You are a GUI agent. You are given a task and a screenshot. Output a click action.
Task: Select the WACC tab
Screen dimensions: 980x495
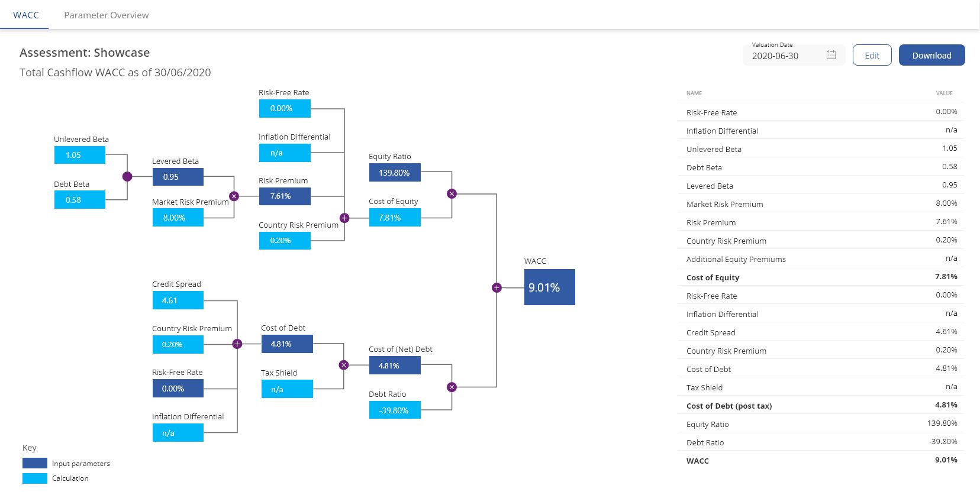pyautogui.click(x=26, y=15)
